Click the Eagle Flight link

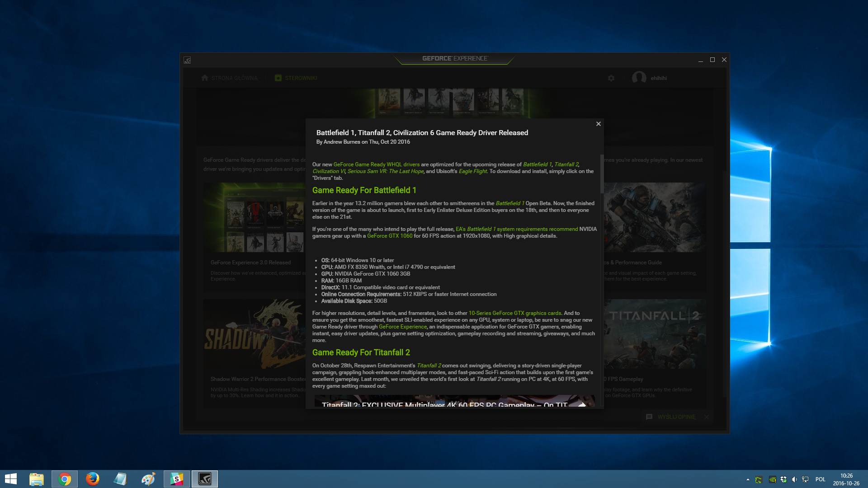tap(473, 171)
